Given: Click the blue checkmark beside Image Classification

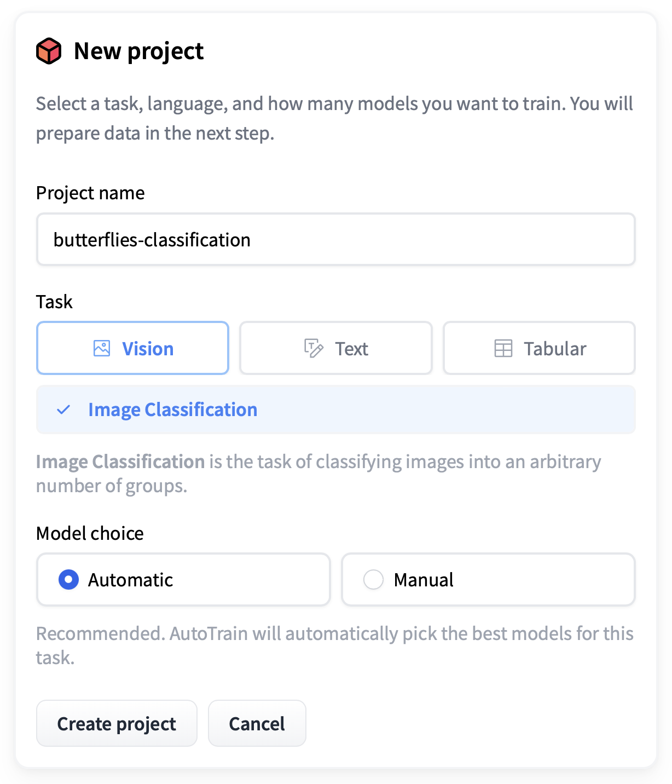Looking at the screenshot, I should pos(65,410).
